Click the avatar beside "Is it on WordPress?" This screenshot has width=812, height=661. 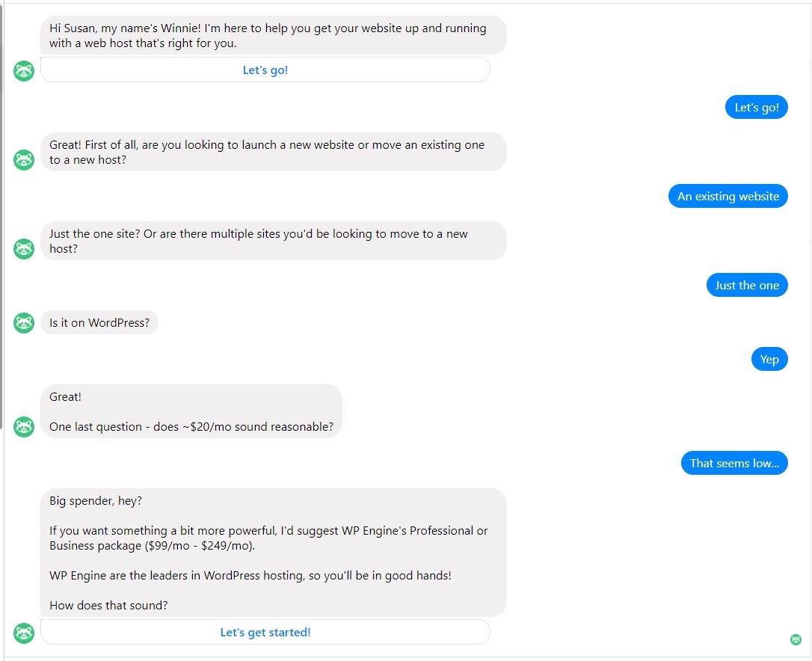point(24,322)
